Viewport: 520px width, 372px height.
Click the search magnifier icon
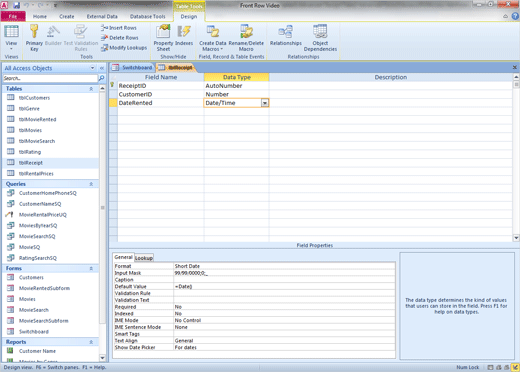101,78
